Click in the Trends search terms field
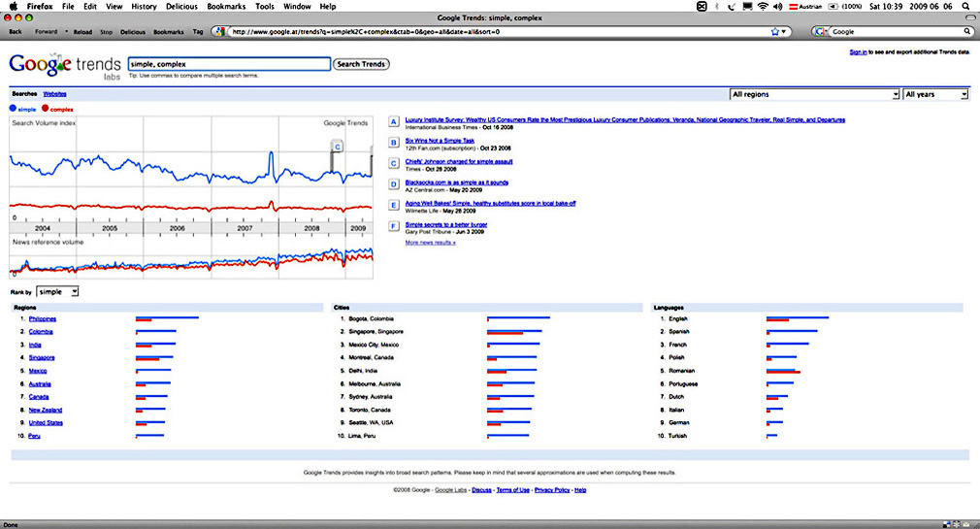Screen dimensions: 980x529 pos(229,64)
